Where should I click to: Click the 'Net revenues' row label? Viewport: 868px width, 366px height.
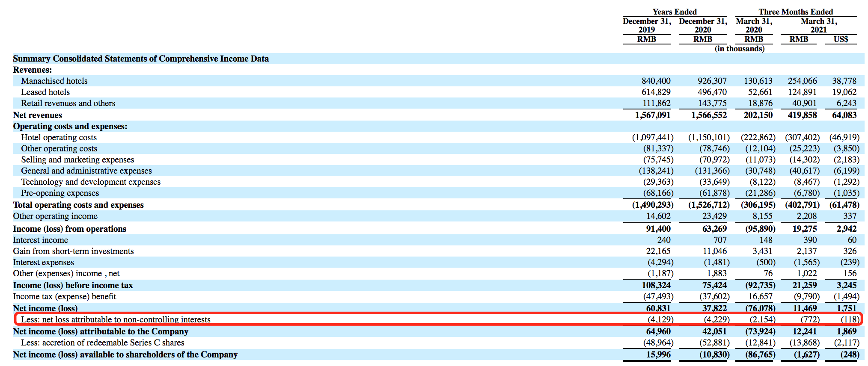click(x=37, y=115)
